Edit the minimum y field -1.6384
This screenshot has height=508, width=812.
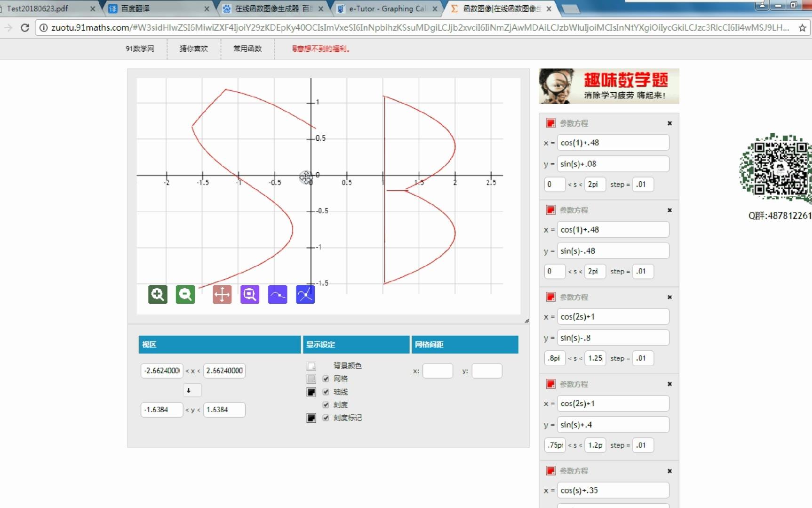pyautogui.click(x=162, y=410)
